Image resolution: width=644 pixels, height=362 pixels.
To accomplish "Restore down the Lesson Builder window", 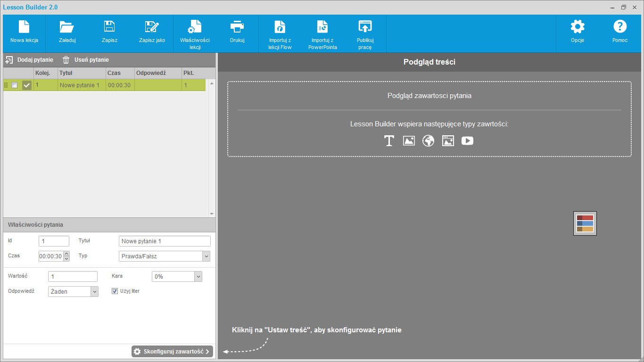I will [x=624, y=7].
